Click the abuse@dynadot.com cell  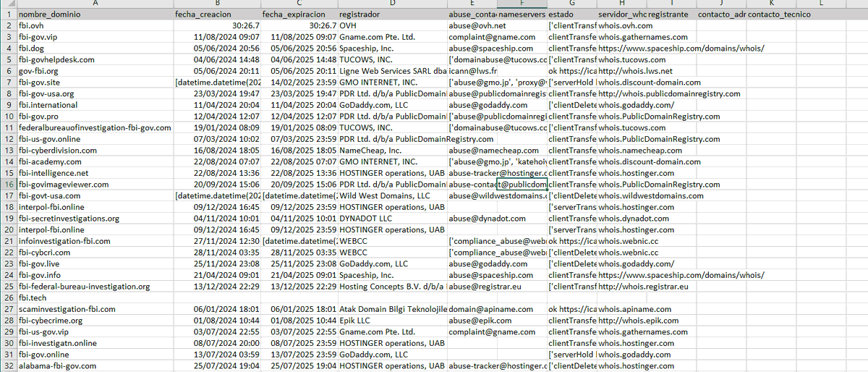coord(472,219)
